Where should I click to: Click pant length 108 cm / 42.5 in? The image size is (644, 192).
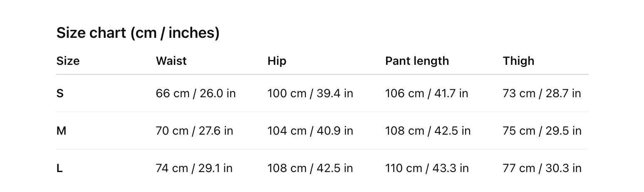coord(428,131)
